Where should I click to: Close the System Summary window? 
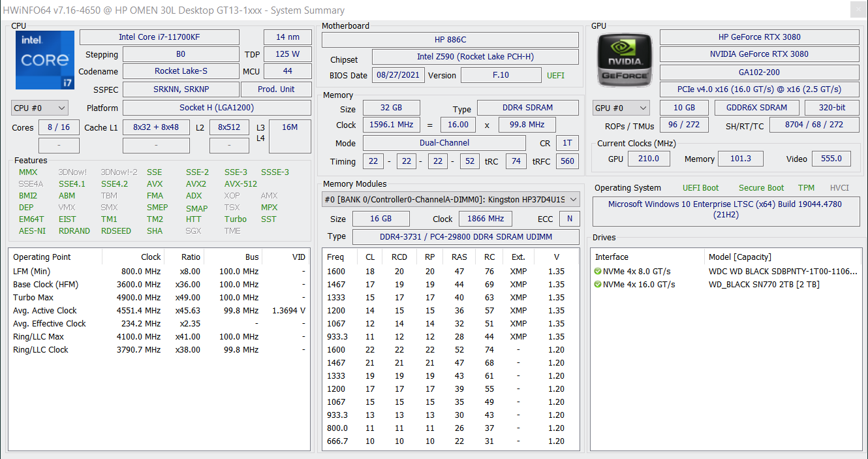(x=857, y=9)
